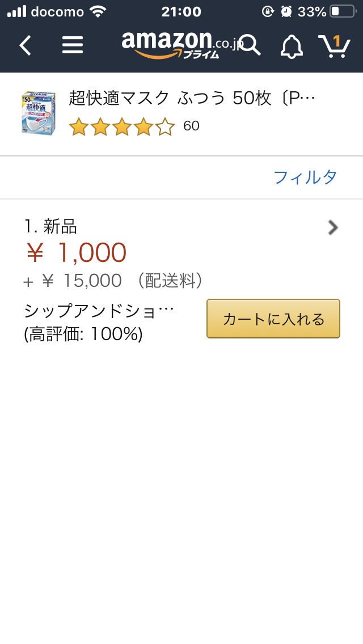Tap the 高評価 100% seller rating

(x=83, y=335)
